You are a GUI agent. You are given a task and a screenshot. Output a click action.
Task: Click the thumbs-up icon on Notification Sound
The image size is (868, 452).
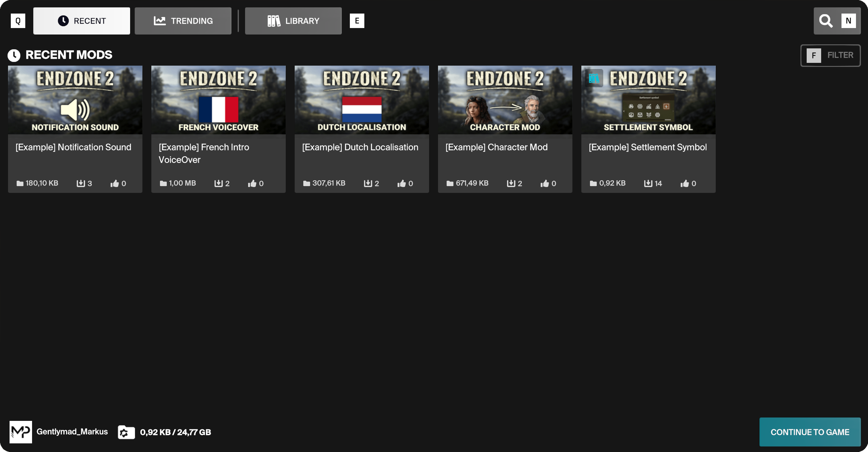click(115, 183)
